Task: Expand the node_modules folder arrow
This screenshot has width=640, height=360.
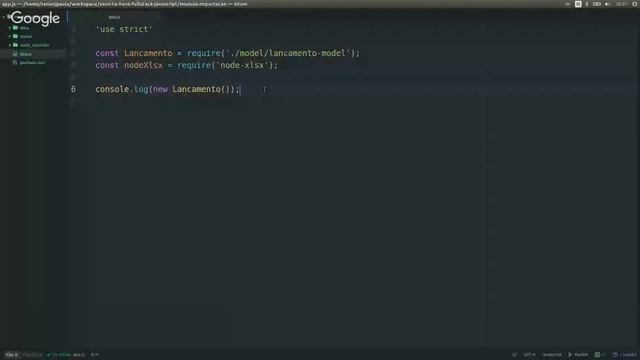Action: 9,45
